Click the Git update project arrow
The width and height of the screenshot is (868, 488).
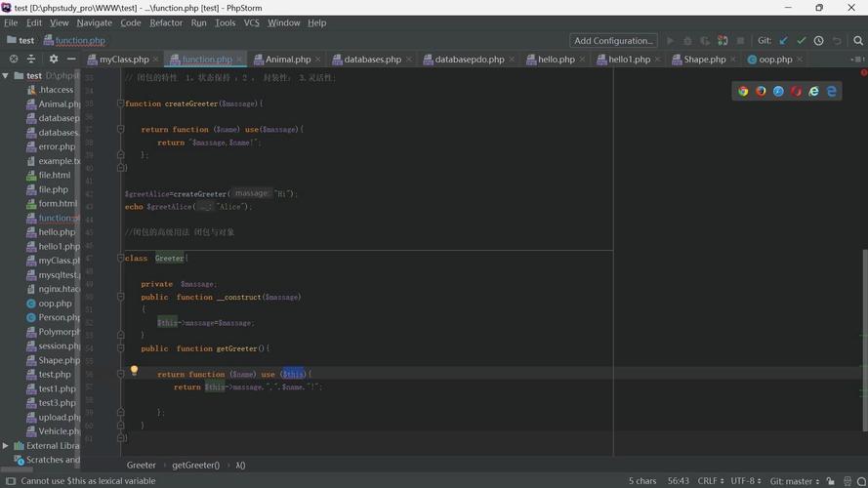tap(783, 40)
